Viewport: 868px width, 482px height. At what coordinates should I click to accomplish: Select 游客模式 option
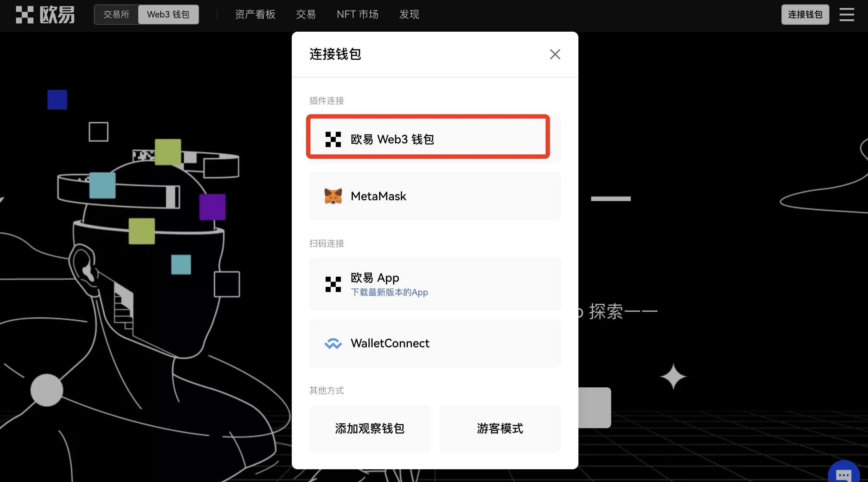coord(500,427)
